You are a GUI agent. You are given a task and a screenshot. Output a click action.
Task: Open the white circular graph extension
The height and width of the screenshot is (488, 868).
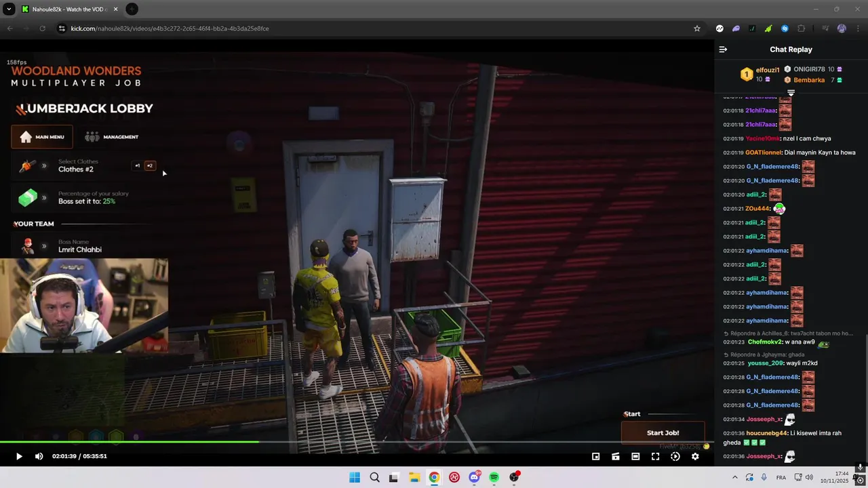pyautogui.click(x=719, y=28)
